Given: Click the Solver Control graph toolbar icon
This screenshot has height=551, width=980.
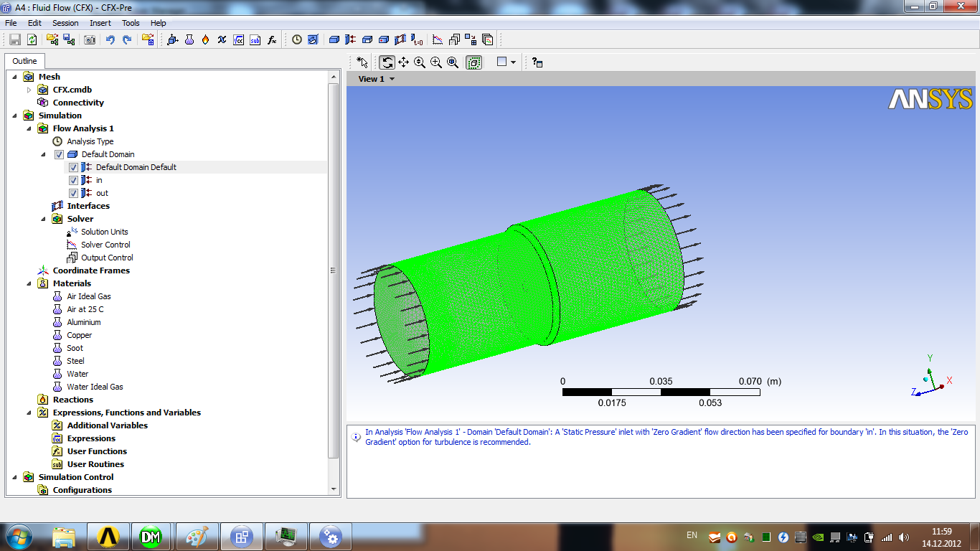Looking at the screenshot, I should 438,40.
